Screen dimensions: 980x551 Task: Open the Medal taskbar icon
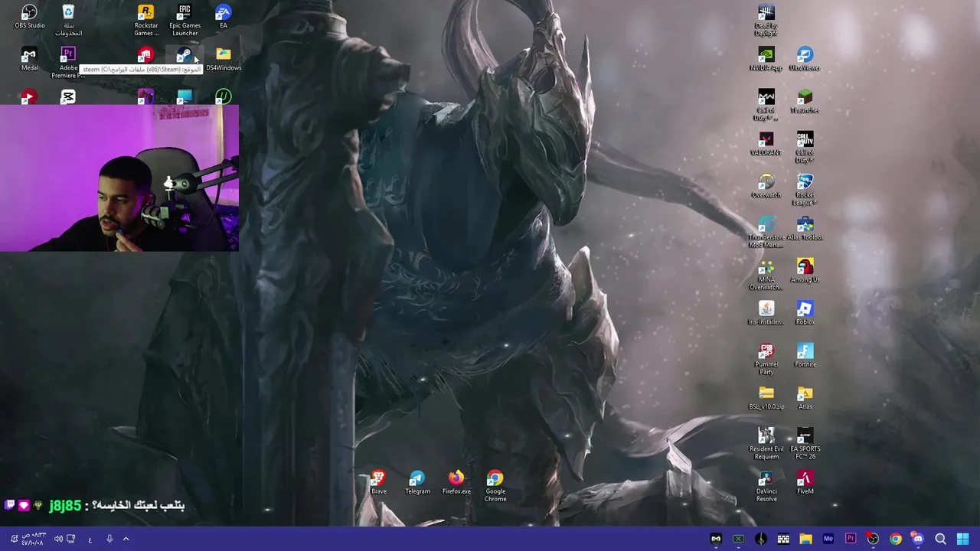coord(716,539)
